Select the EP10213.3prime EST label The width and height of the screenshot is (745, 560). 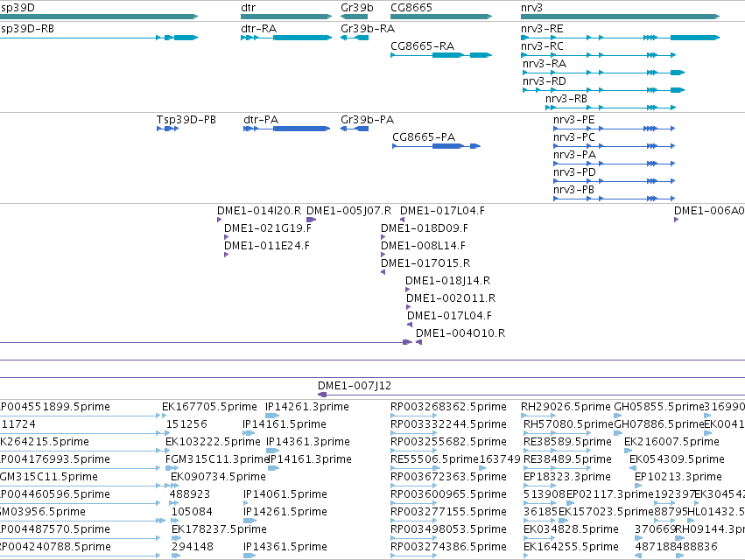[678, 477]
